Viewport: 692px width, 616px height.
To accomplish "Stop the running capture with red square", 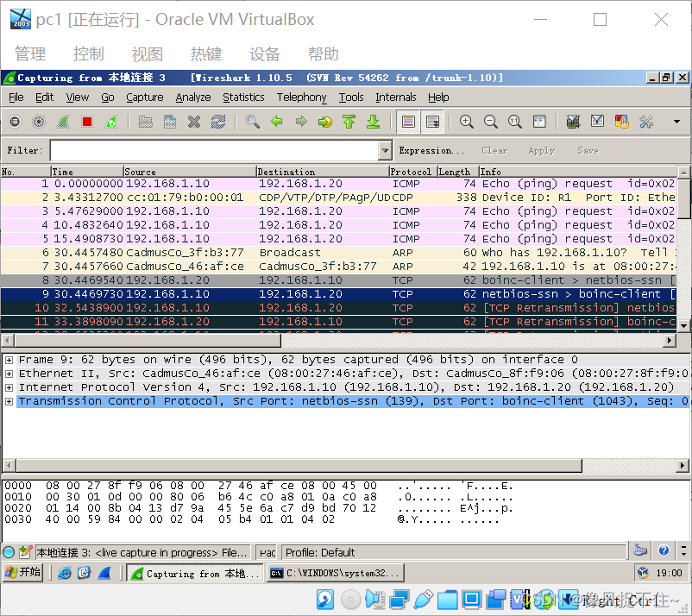I will (87, 122).
